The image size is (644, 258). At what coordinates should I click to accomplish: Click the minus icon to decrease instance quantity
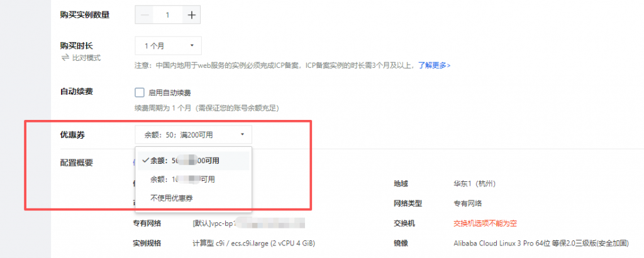(144, 15)
